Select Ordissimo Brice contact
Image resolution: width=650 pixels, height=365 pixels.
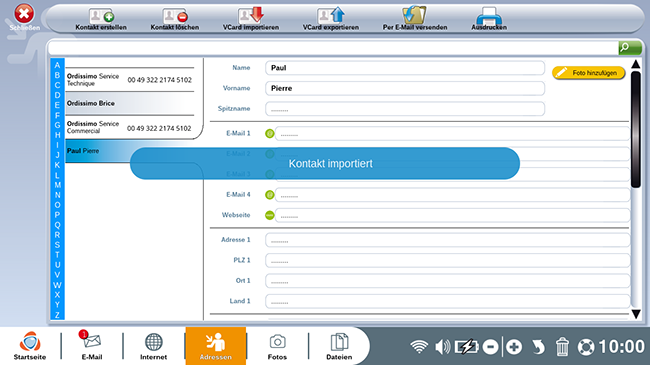[130, 103]
